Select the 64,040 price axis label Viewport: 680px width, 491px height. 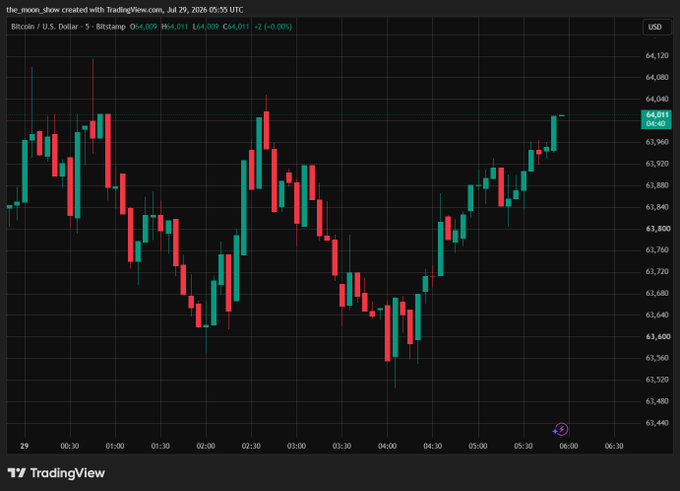click(x=657, y=99)
